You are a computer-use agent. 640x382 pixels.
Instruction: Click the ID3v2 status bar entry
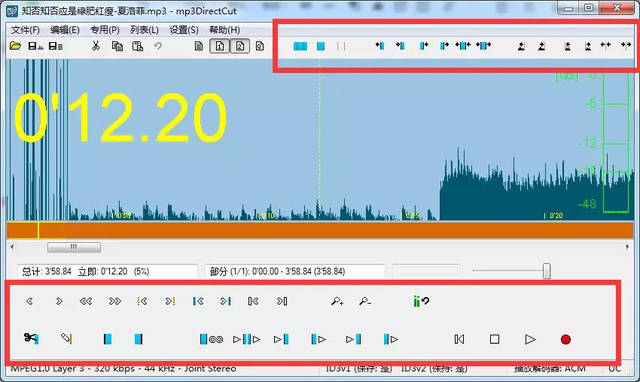[x=434, y=369]
